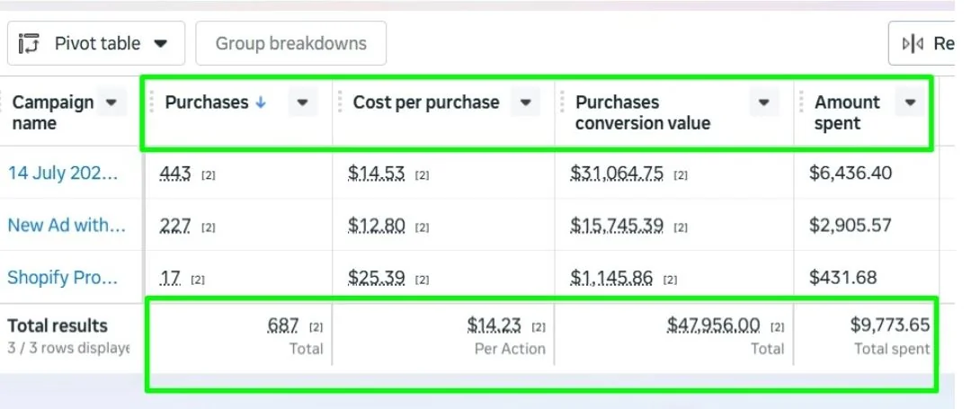Viewport: 980px width, 409px height.
Task: Click the Cost per purchase header
Action: tap(425, 102)
